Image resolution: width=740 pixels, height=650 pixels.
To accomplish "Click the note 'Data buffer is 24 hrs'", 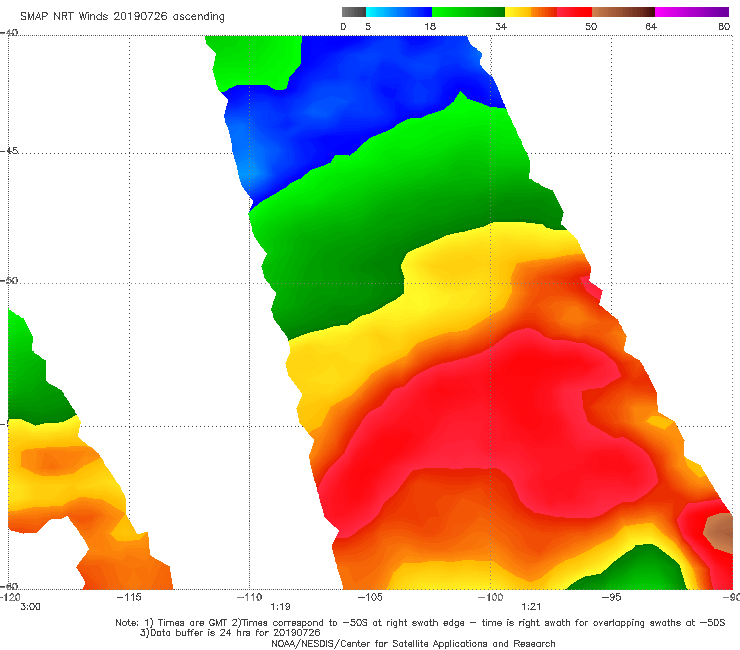I will pyautogui.click(x=197, y=633).
